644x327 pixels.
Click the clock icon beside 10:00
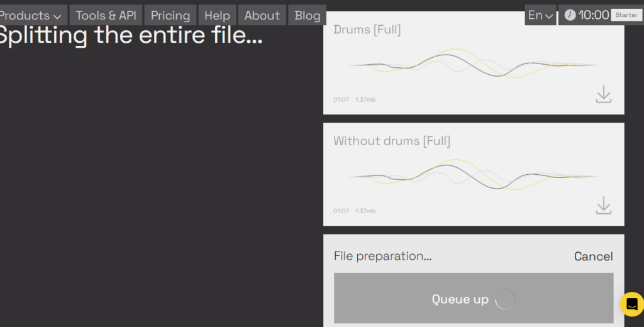click(570, 15)
